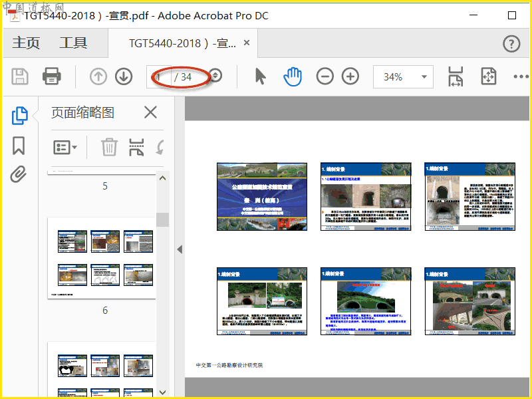Click the page label 6
532x399 pixels.
(105, 310)
